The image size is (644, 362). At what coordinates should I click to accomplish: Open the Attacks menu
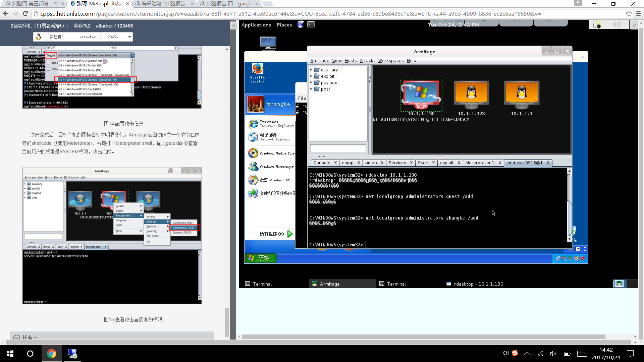point(368,61)
